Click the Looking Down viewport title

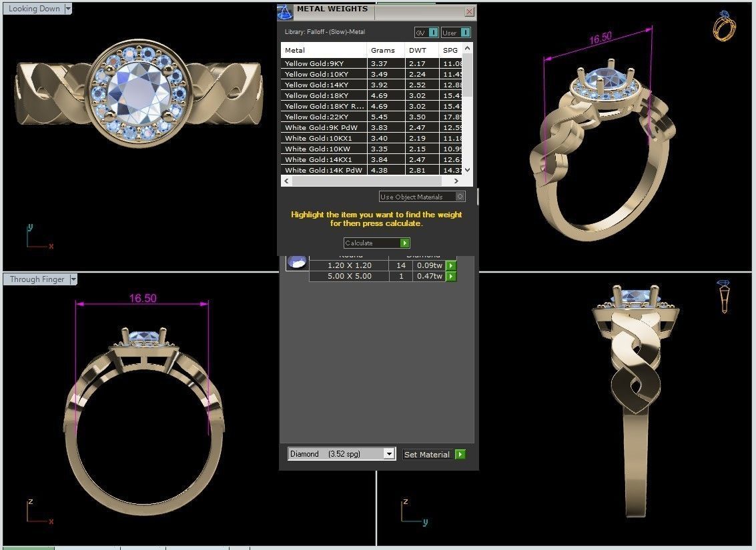point(34,9)
